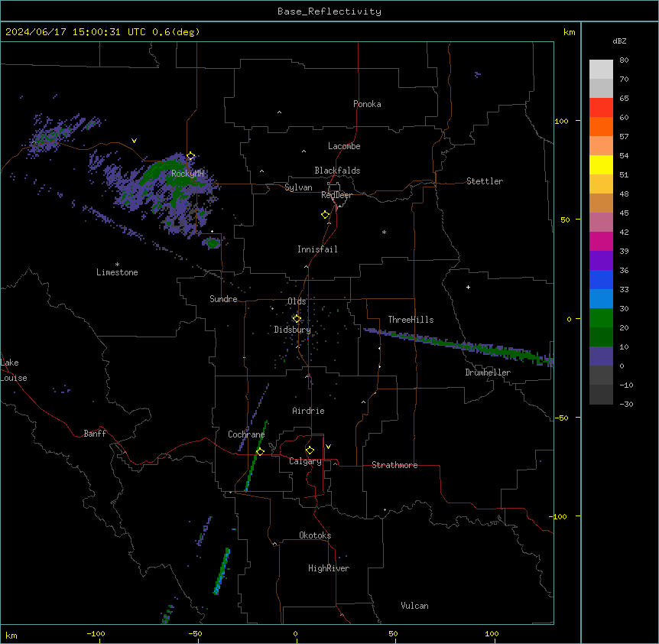Click the Lake Louise label
Screen dimensions: 659x644
pyautogui.click(x=14, y=370)
